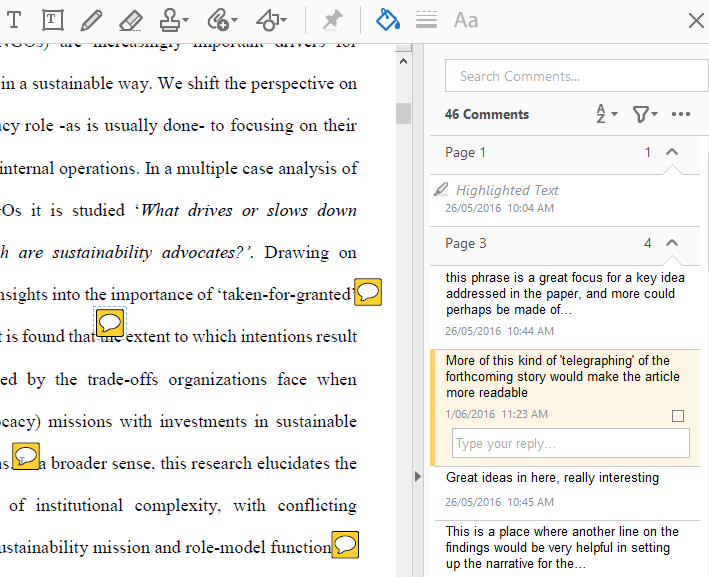This screenshot has height=577, width=709.
Task: Click sticky note before 'a broader sense'
Action: pos(26,456)
